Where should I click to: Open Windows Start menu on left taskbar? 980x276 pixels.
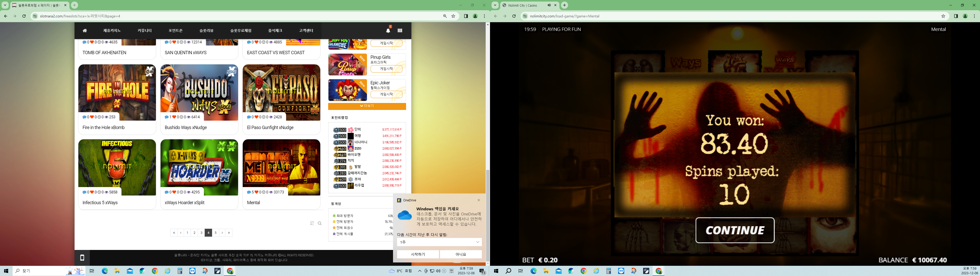coord(6,271)
